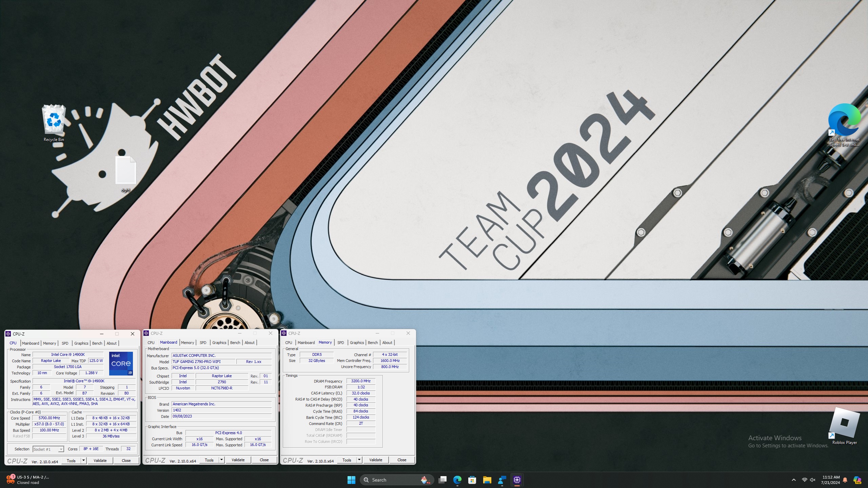Open Bench tab in Mainboard CPU-Z window

(235, 343)
